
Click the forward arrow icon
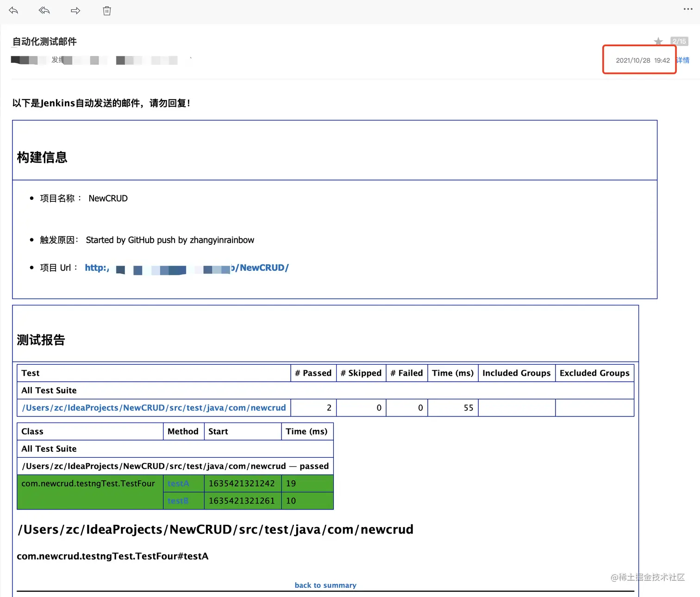[x=75, y=11]
